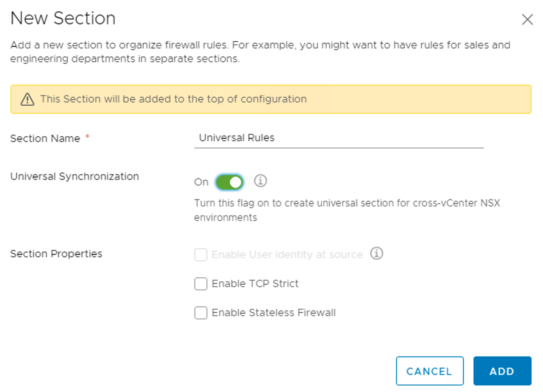Close the New Section dialog

pos(527,19)
